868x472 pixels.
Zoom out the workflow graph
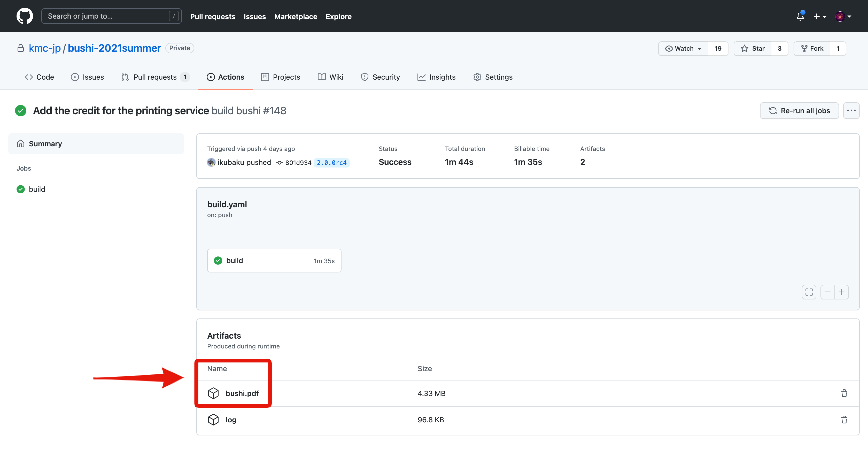827,292
